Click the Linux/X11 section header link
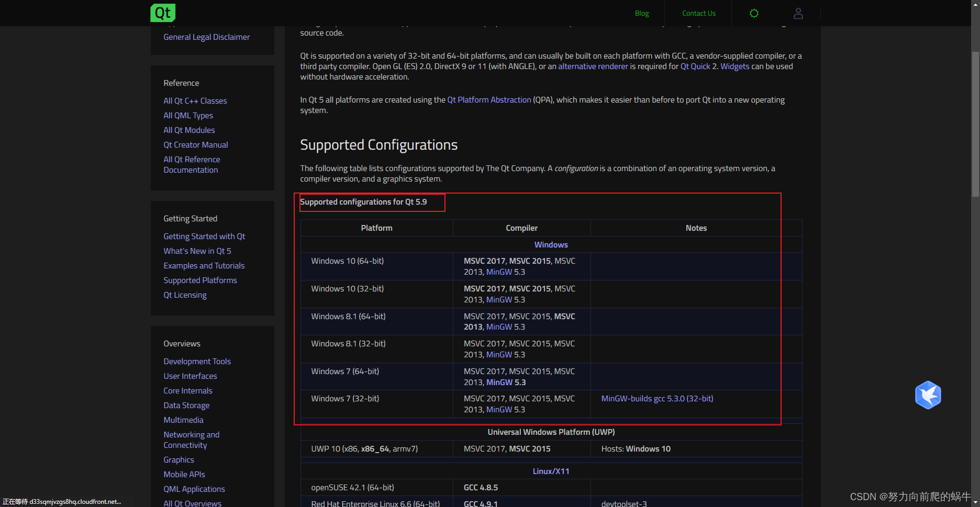980x507 pixels. click(x=551, y=471)
